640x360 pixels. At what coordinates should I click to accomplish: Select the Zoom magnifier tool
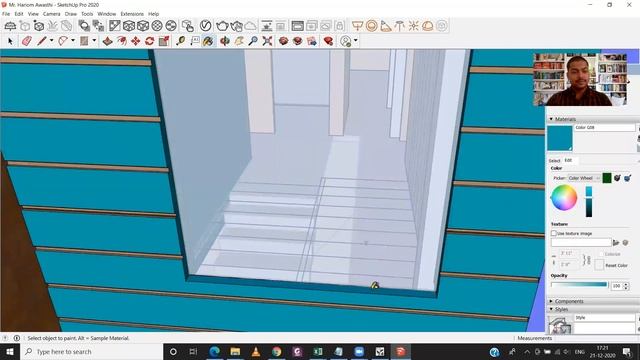(x=253, y=41)
